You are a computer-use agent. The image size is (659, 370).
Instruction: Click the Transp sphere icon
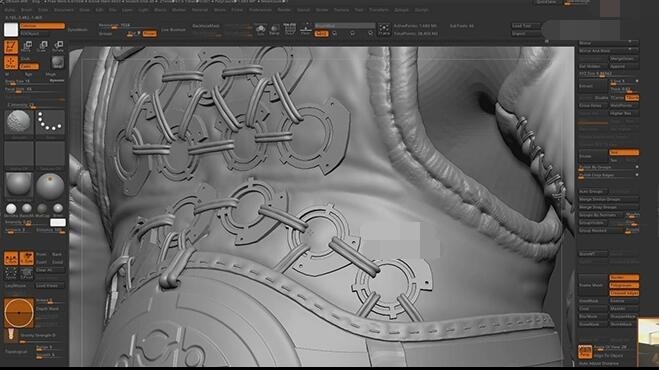click(274, 29)
